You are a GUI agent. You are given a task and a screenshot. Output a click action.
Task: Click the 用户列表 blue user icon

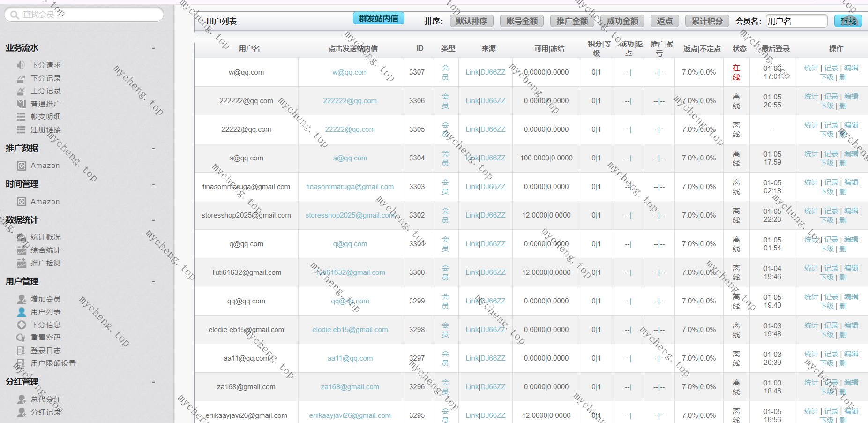pos(22,312)
